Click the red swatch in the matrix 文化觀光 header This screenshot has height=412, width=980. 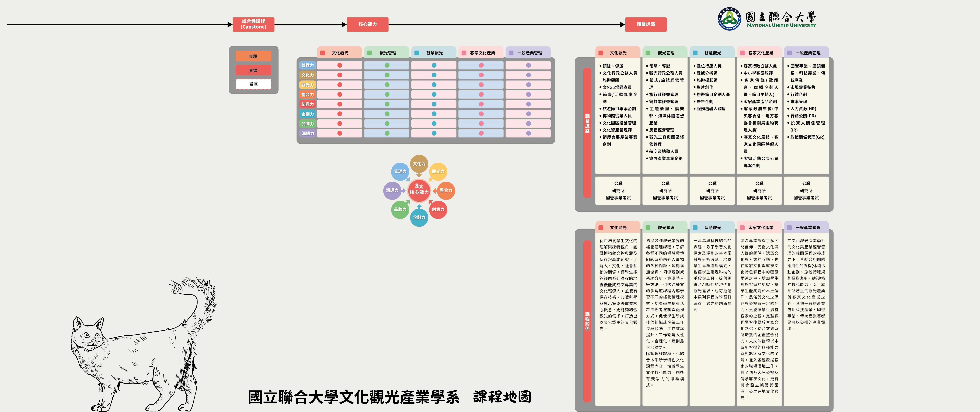point(323,53)
